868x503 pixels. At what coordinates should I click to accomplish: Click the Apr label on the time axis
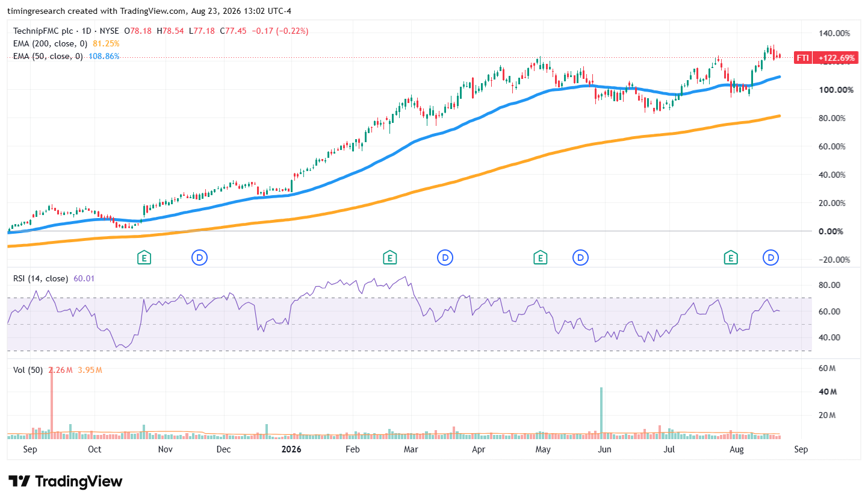(x=479, y=449)
